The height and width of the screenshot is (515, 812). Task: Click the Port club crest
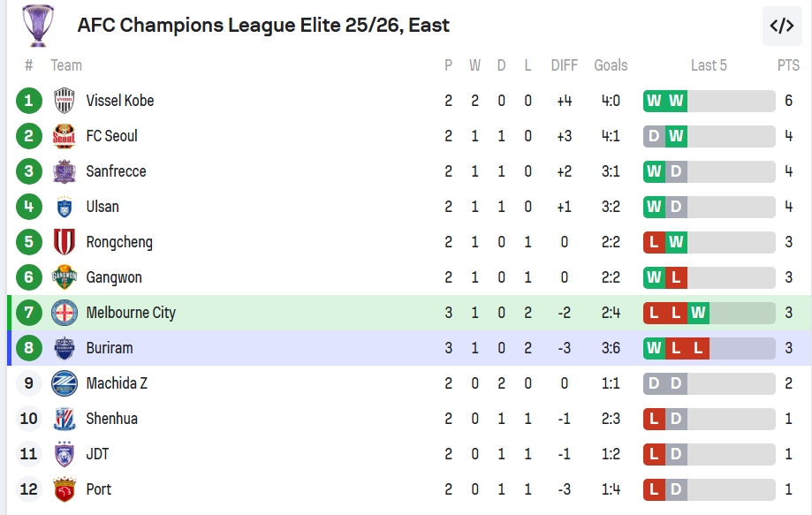click(x=65, y=489)
